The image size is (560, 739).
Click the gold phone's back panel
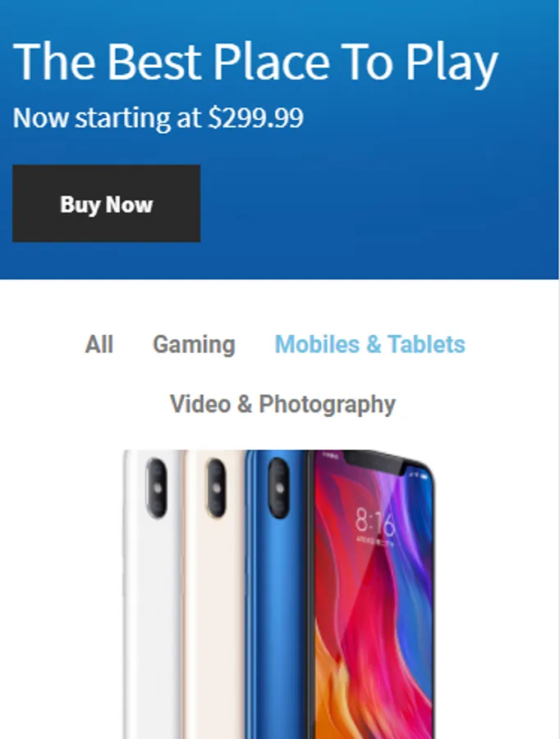click(214, 613)
